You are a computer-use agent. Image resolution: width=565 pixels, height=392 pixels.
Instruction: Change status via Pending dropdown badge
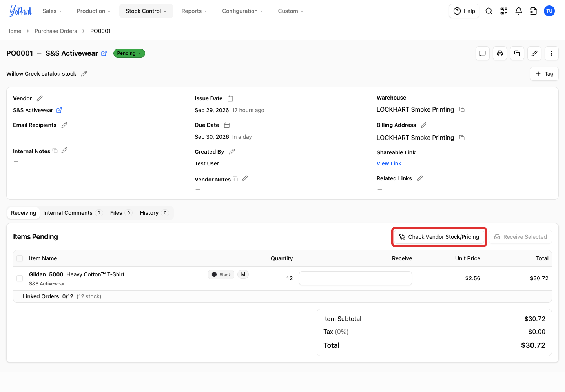pyautogui.click(x=129, y=53)
